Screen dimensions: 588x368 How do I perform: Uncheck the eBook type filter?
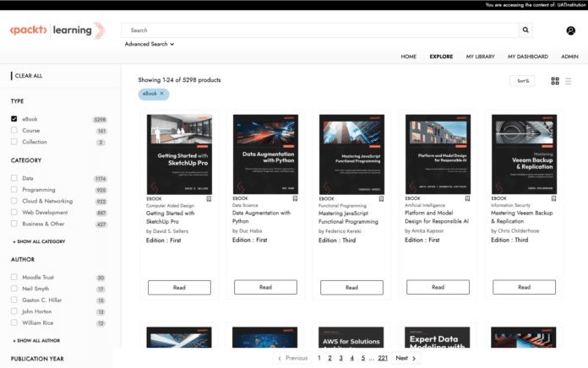pyautogui.click(x=14, y=119)
